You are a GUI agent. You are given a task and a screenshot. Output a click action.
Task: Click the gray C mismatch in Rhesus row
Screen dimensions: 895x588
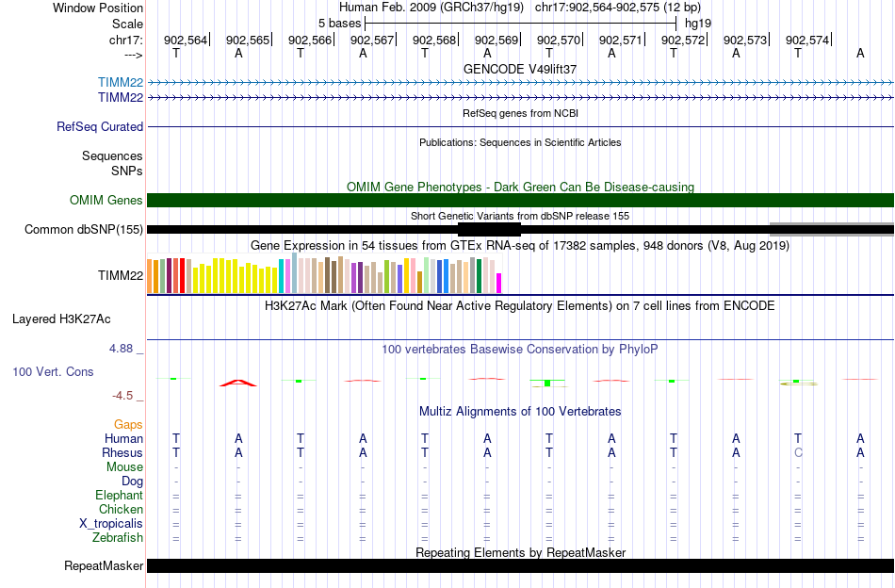(x=798, y=452)
